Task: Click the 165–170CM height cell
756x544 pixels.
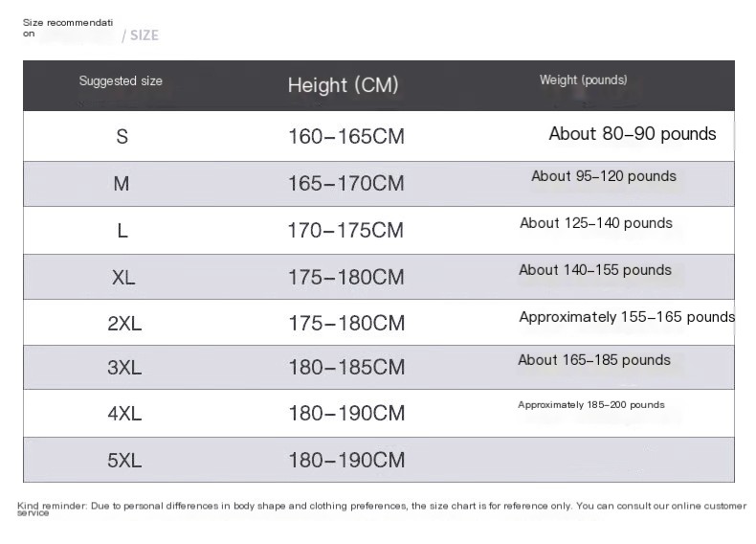Action: pos(346,184)
